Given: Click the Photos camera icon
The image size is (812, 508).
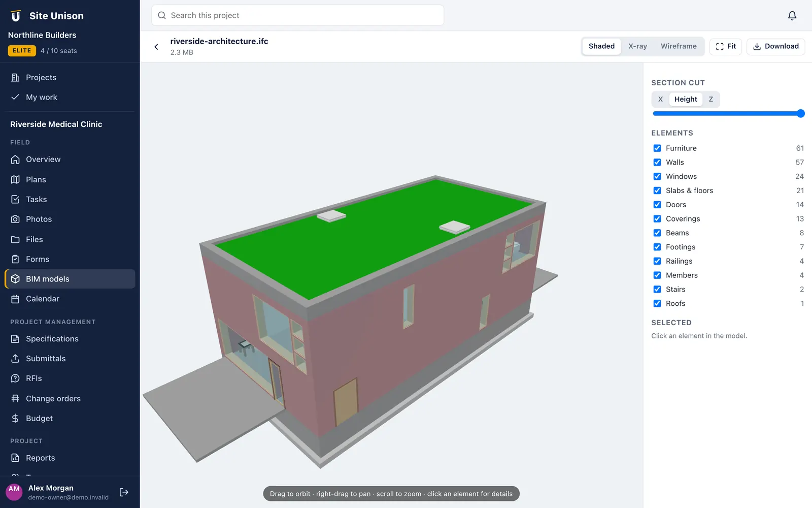Looking at the screenshot, I should (15, 219).
